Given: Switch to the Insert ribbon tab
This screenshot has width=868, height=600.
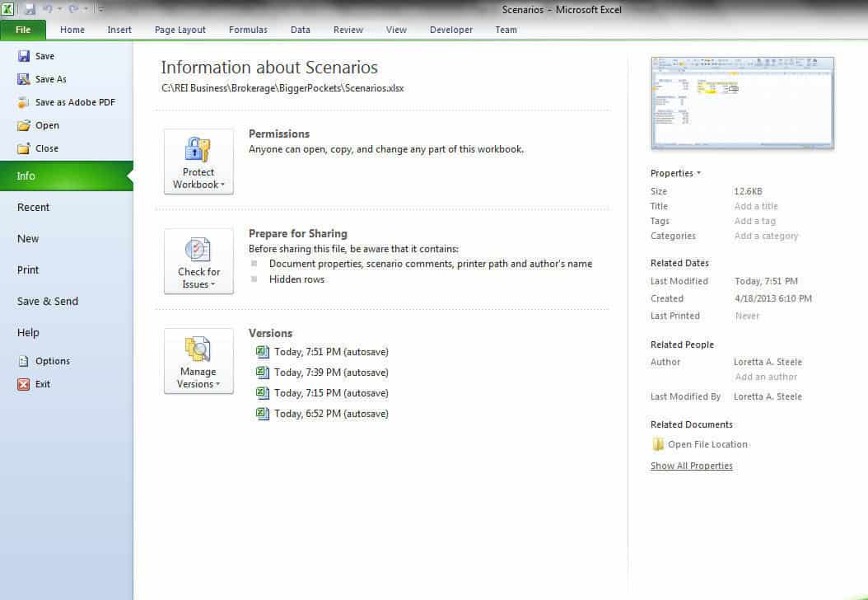Looking at the screenshot, I should tap(119, 30).
